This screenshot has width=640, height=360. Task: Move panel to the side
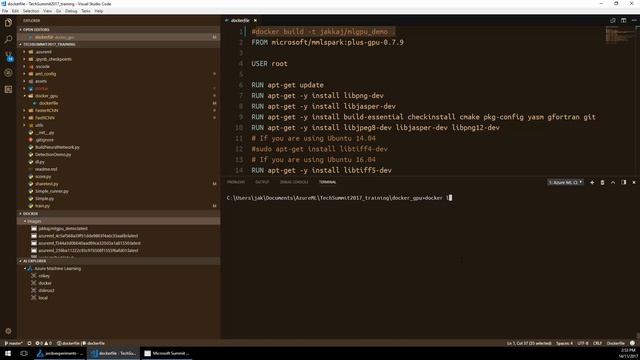624,182
